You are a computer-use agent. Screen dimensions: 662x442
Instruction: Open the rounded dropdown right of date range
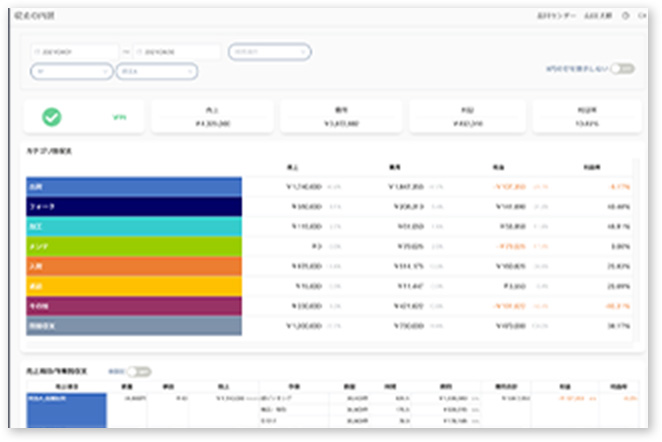point(268,52)
